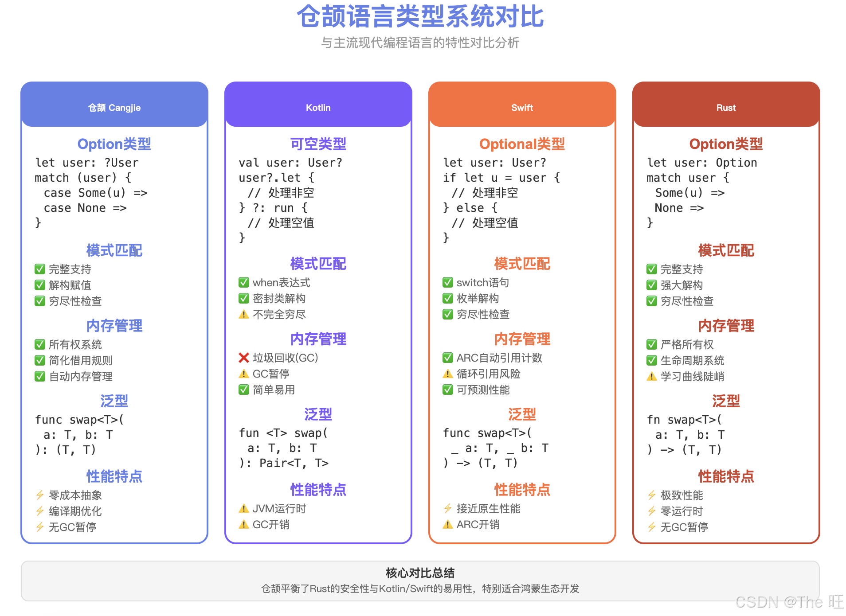The height and width of the screenshot is (616, 846).
Task: Select the code line 'fn swap<T>('
Action: pos(685,420)
